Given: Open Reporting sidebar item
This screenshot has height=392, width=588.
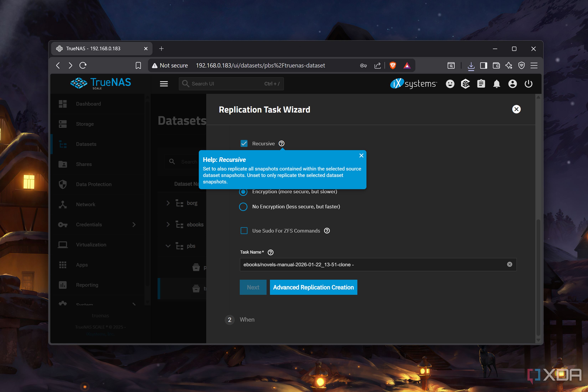Looking at the screenshot, I should pyautogui.click(x=97, y=285).
